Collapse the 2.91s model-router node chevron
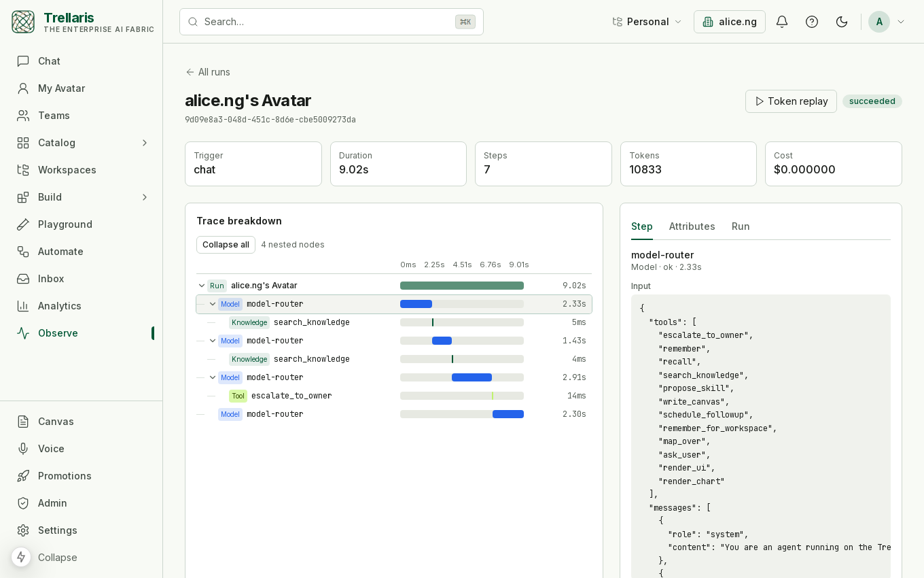This screenshot has height=578, width=924. pos(213,377)
